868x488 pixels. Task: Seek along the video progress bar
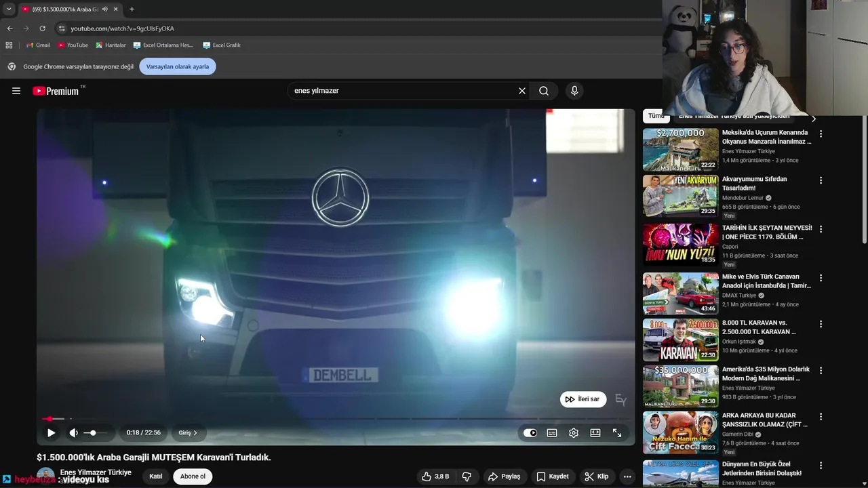[x=336, y=419]
